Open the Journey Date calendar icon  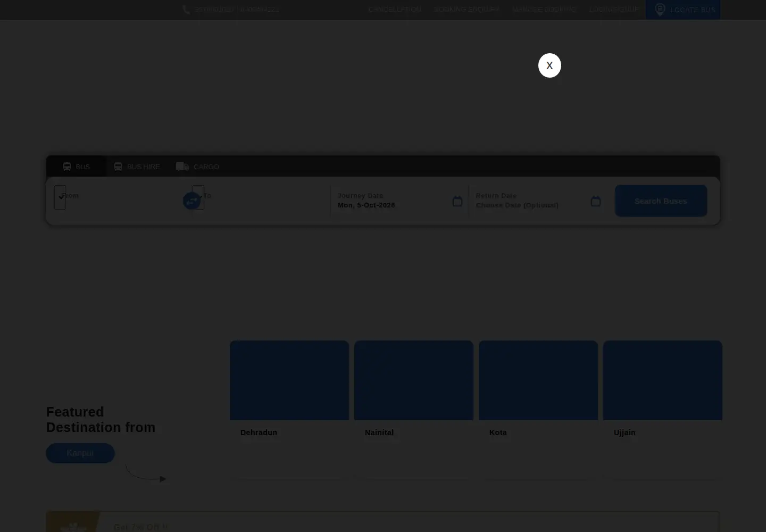coord(457,201)
